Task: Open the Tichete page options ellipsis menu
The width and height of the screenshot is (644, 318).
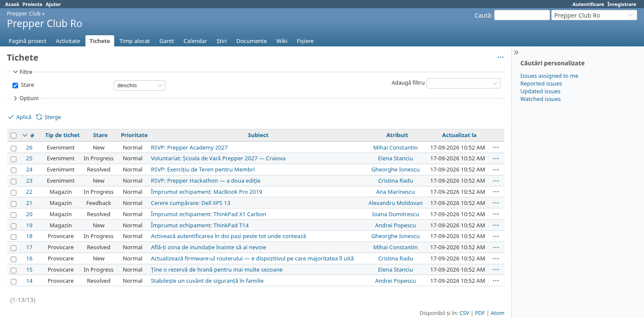Action: 501,57
